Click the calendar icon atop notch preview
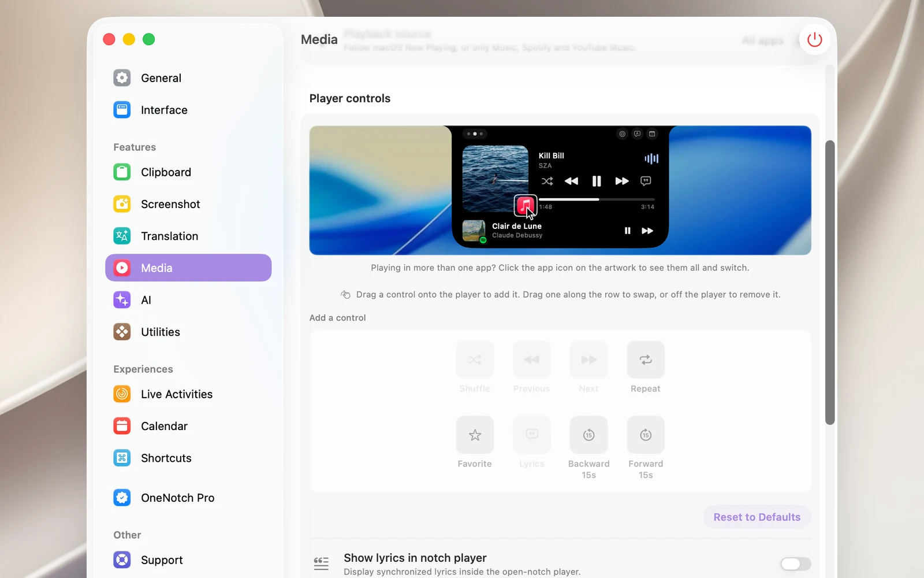This screenshot has height=578, width=924. point(652,134)
